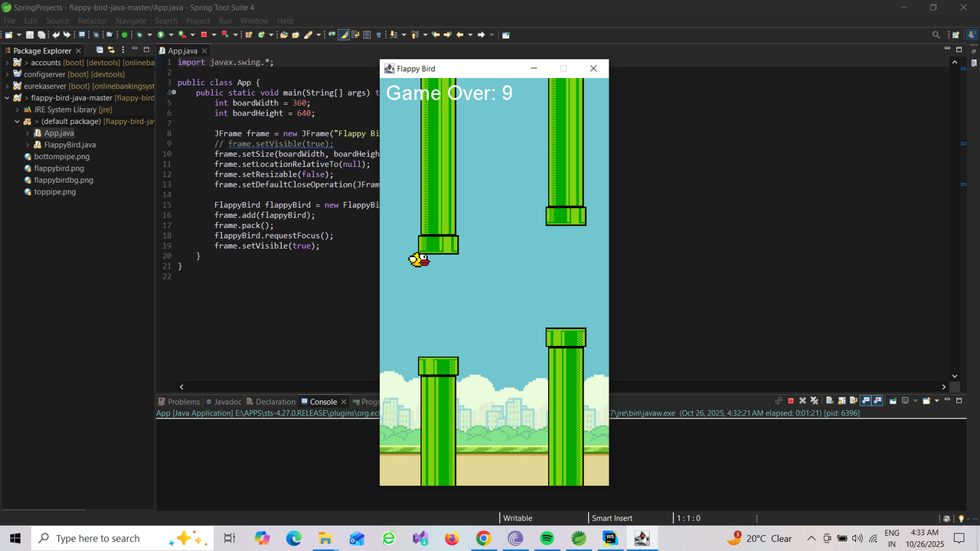Open the Debug button dropdown arrow
Screen dimensions: 980x551
149,35
